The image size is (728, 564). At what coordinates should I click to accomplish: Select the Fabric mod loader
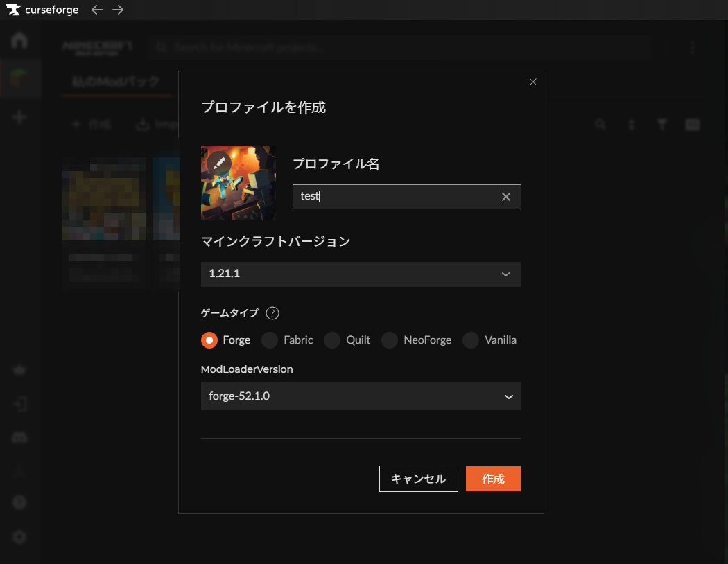(x=269, y=340)
